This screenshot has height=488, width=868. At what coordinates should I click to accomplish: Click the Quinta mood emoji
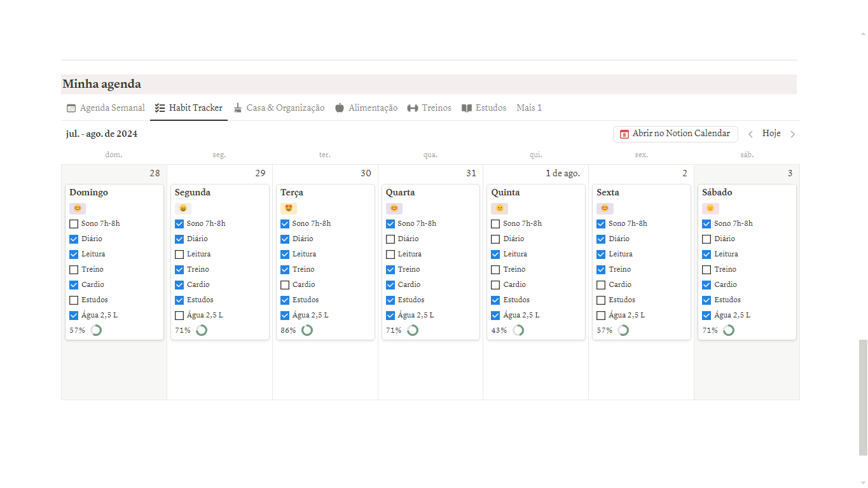[500, 208]
